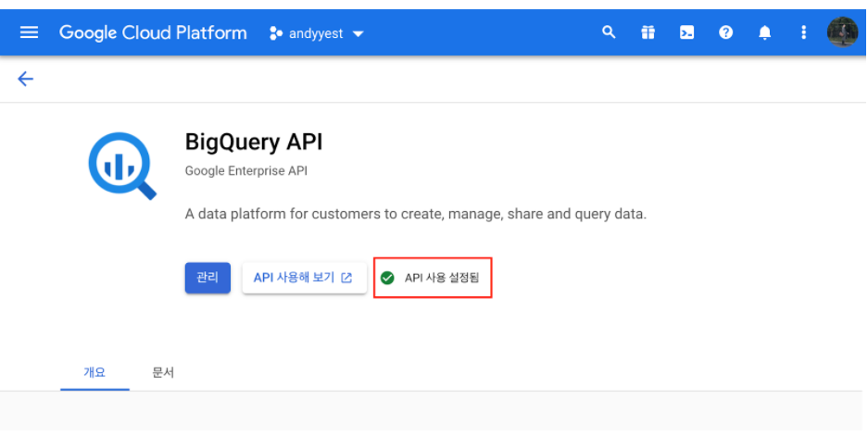Open the andyyest project selector dropdown

click(x=316, y=33)
